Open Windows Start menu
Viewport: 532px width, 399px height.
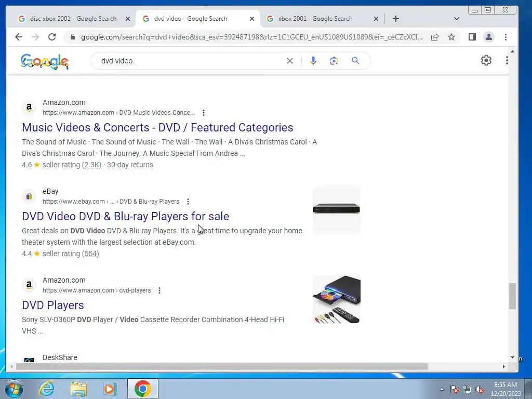click(14, 389)
